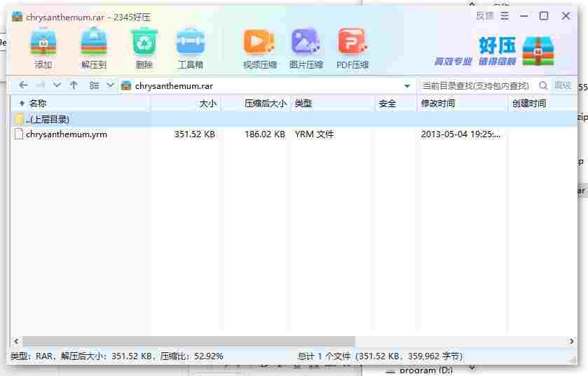Screen dimensions: 588x376
Task: Sort by 类型 column header
Action: 333,104
